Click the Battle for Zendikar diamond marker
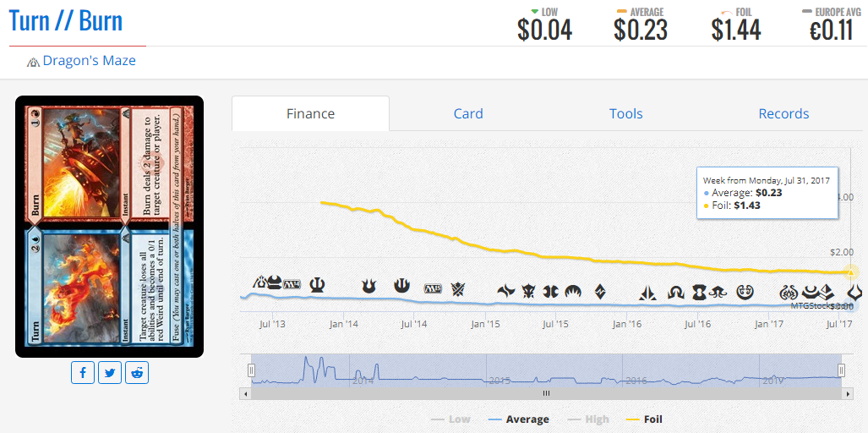Screen dimensions: 868x433 601,291
